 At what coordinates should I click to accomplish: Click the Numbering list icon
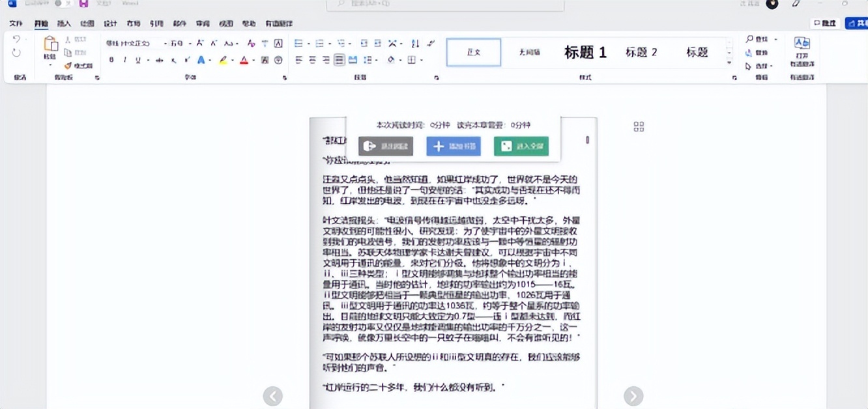[x=319, y=44]
